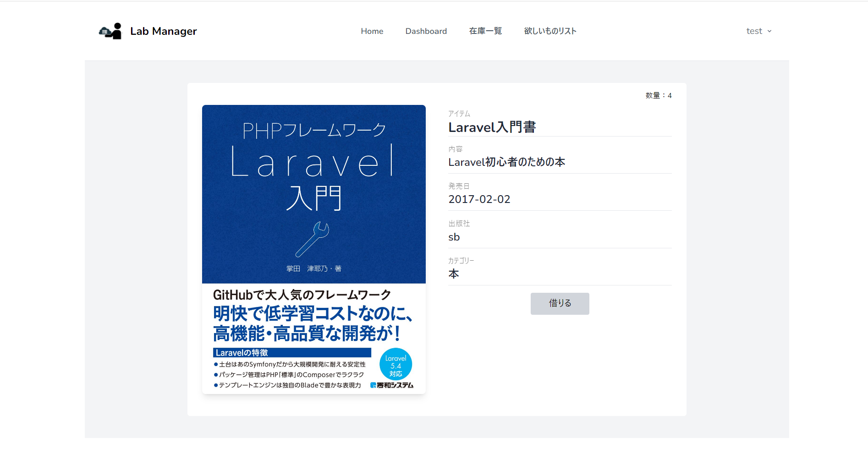Open the Dashboard menu item
868x449 pixels.
(x=426, y=31)
